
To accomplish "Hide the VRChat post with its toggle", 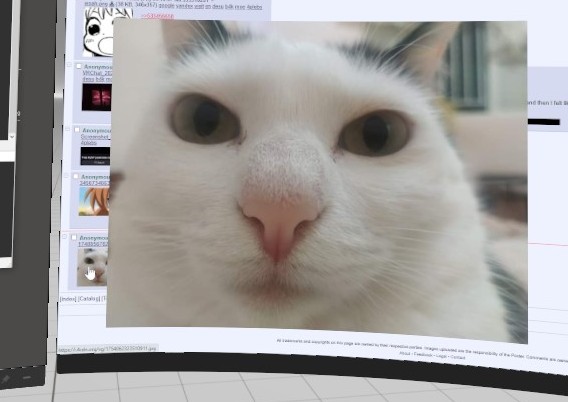I will [x=70, y=65].
